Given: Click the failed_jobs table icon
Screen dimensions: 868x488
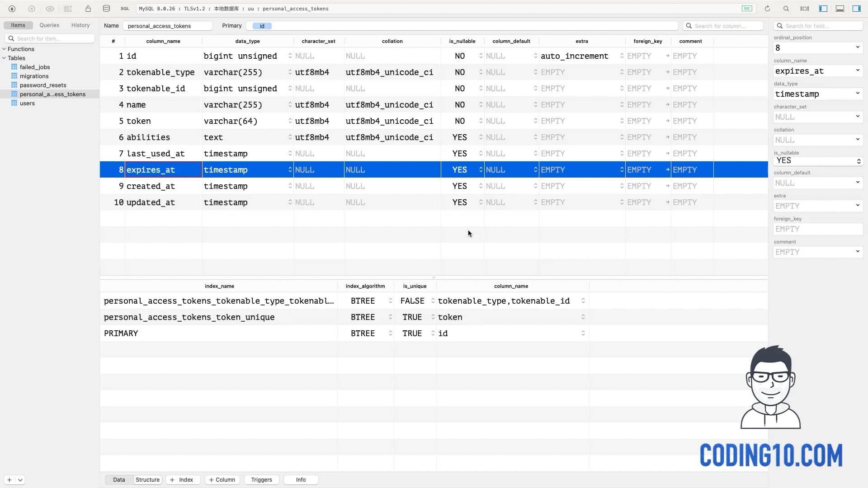Looking at the screenshot, I should tap(14, 67).
